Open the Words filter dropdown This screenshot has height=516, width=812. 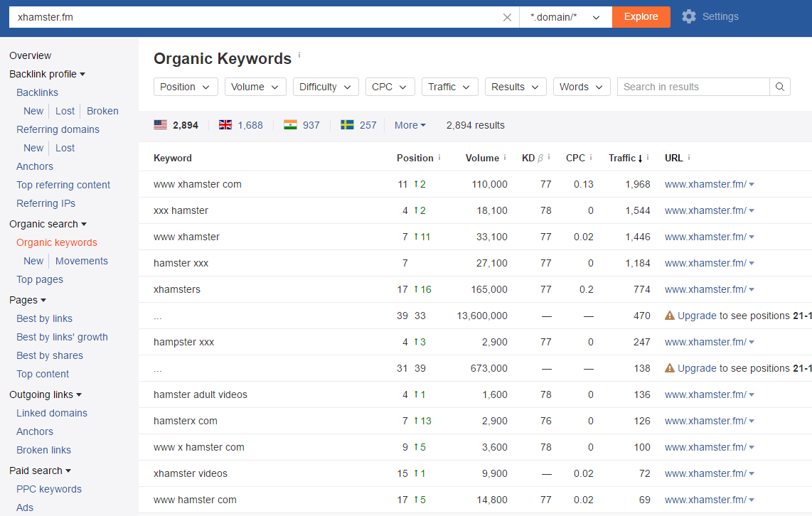pos(582,87)
